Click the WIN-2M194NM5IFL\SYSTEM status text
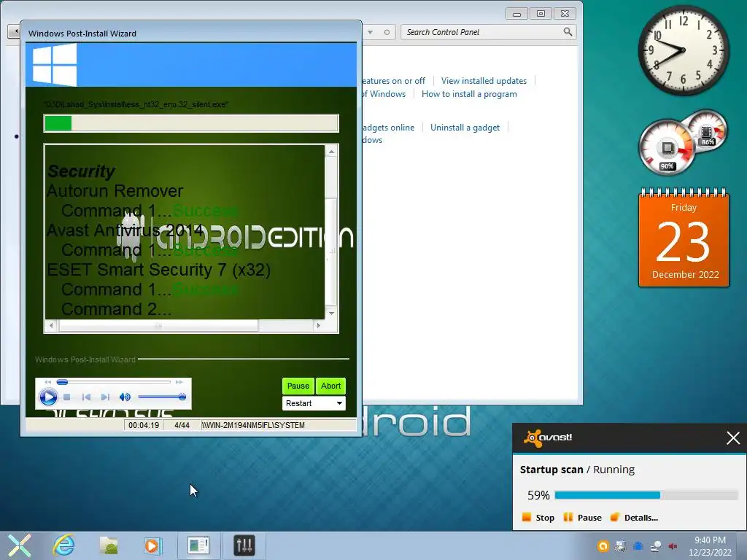747x560 pixels. (x=253, y=425)
